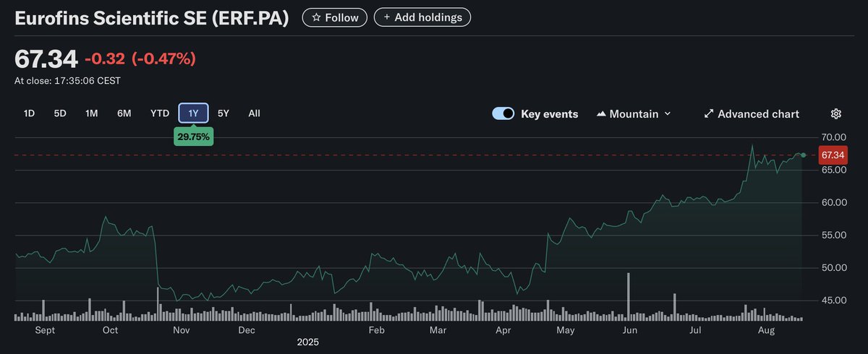
Task: Click the Feb axis label
Action: (x=376, y=330)
